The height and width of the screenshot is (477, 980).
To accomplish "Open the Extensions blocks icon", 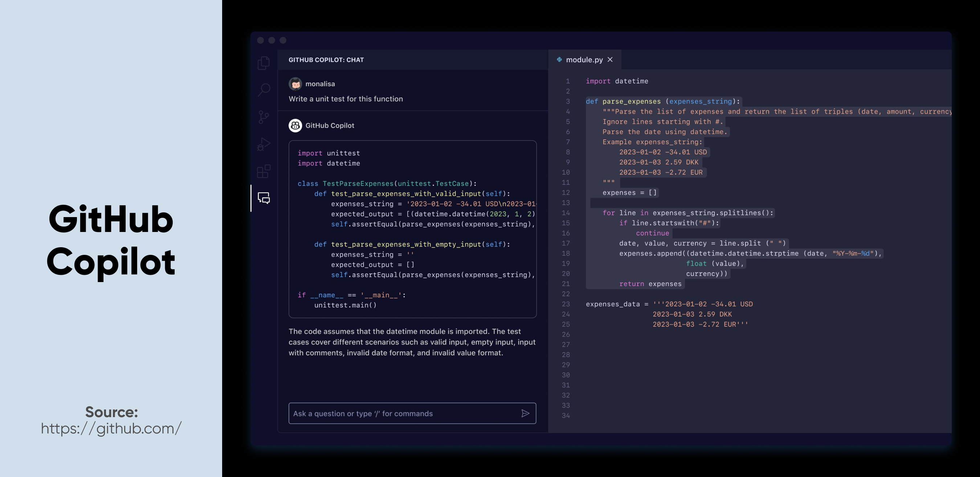I will pyautogui.click(x=264, y=171).
